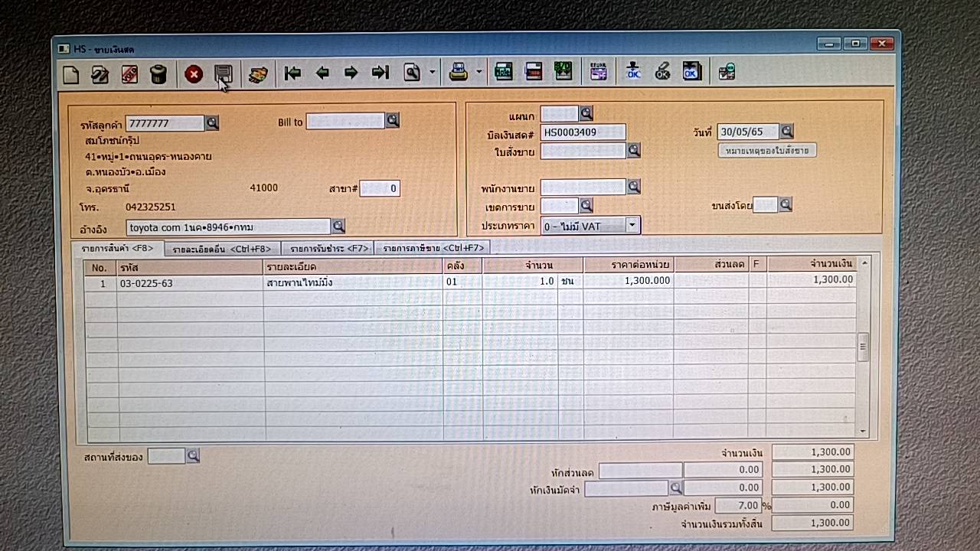The width and height of the screenshot is (980, 551).
Task: Delete record with trash can icon
Action: [158, 74]
